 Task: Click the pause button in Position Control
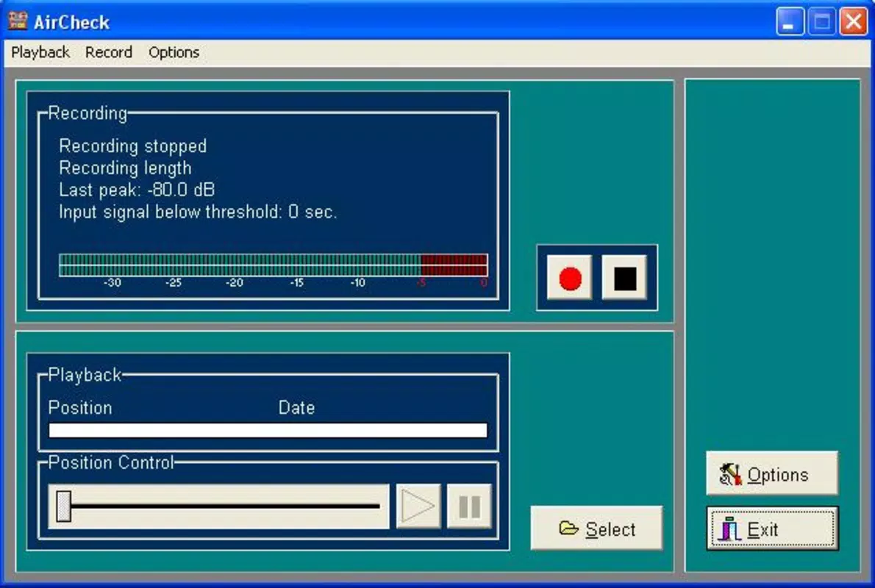pos(469,506)
